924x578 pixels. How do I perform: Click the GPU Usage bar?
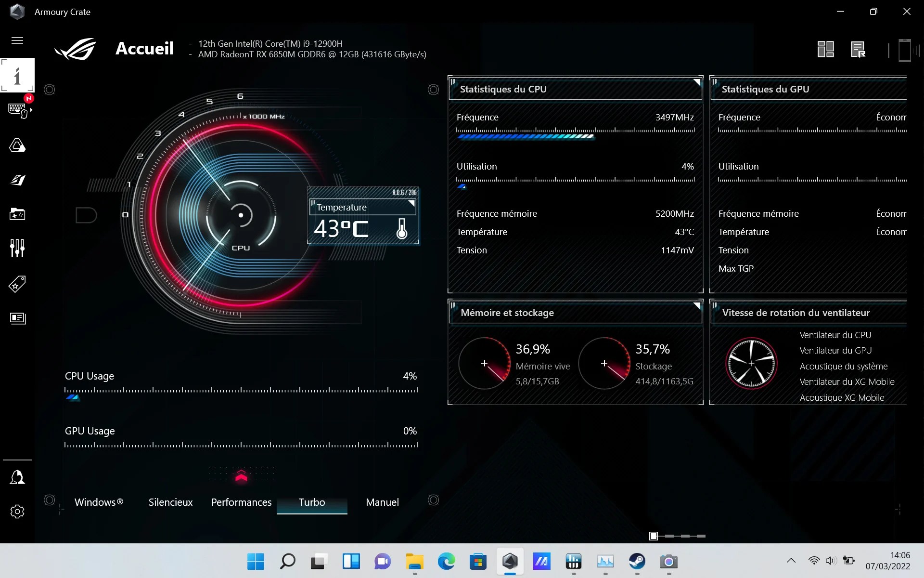pyautogui.click(x=241, y=445)
